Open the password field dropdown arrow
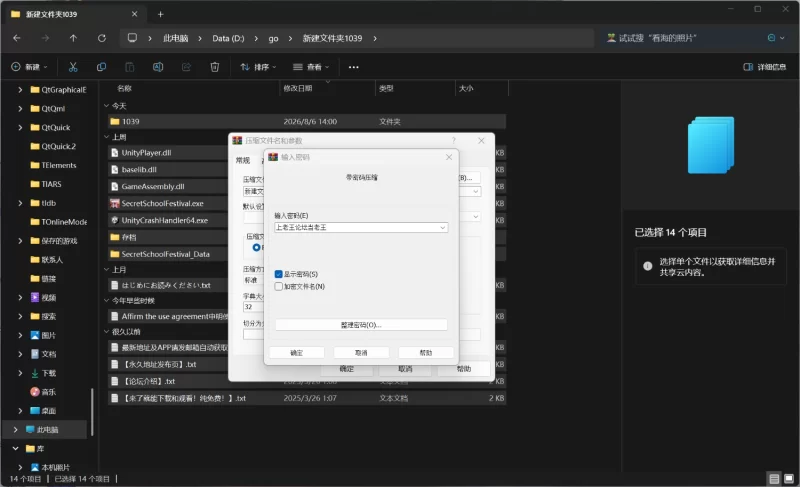The height and width of the screenshot is (487, 800). pyautogui.click(x=442, y=227)
